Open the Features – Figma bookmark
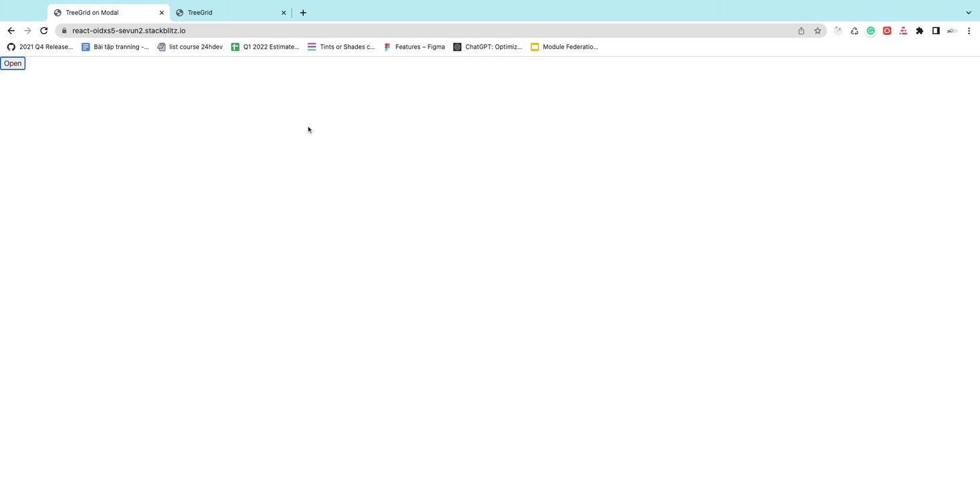Screen dimensions: 980x481 coord(414,47)
